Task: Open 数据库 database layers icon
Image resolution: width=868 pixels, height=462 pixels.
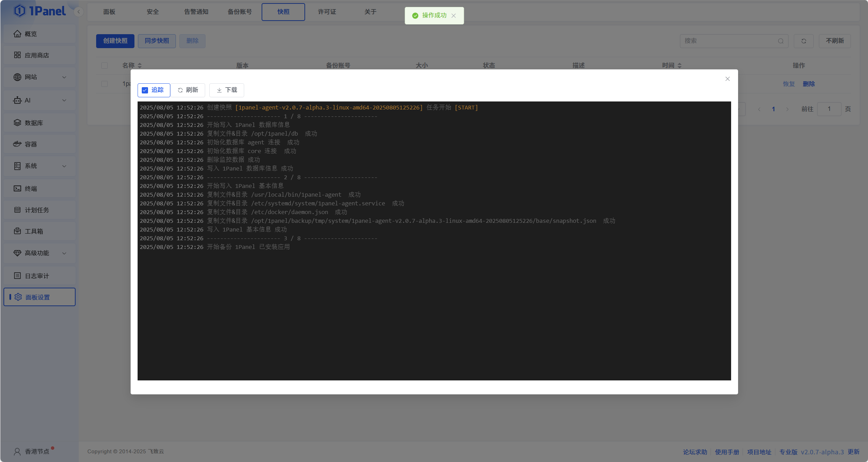Action: (17, 123)
